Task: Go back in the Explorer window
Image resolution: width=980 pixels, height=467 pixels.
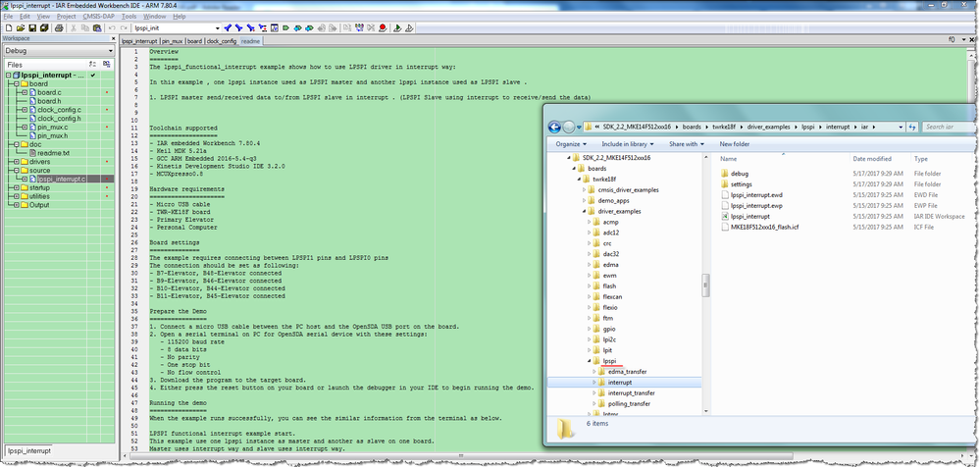Action: click(x=554, y=127)
